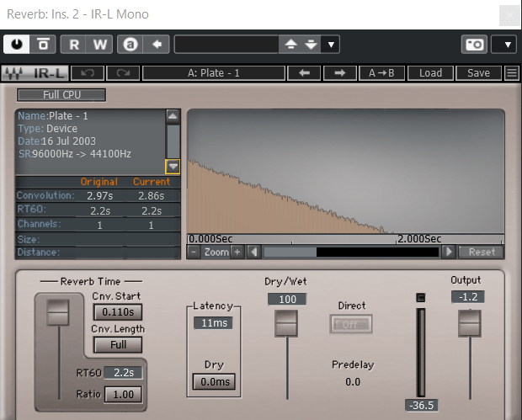Enable Write automation (W) button
522x420 pixels.
click(100, 44)
